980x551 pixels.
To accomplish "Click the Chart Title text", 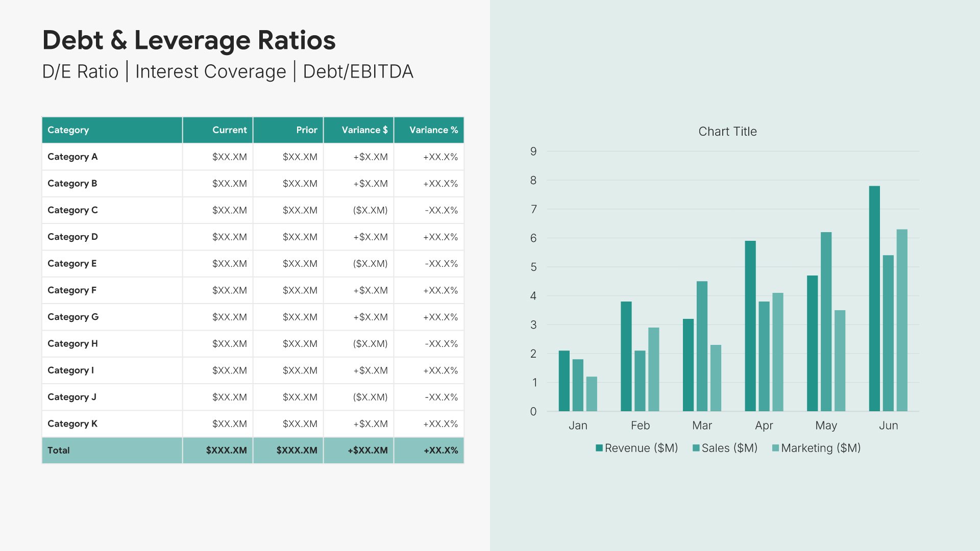I will [727, 132].
